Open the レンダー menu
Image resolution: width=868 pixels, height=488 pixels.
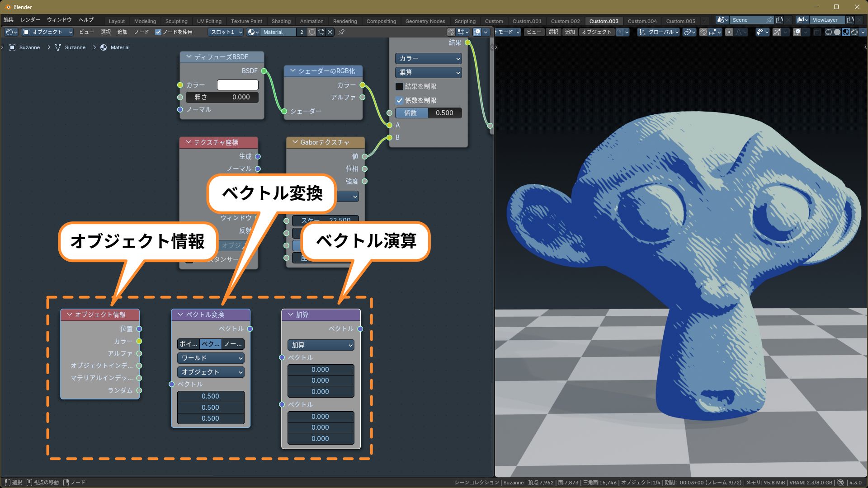[x=30, y=20]
